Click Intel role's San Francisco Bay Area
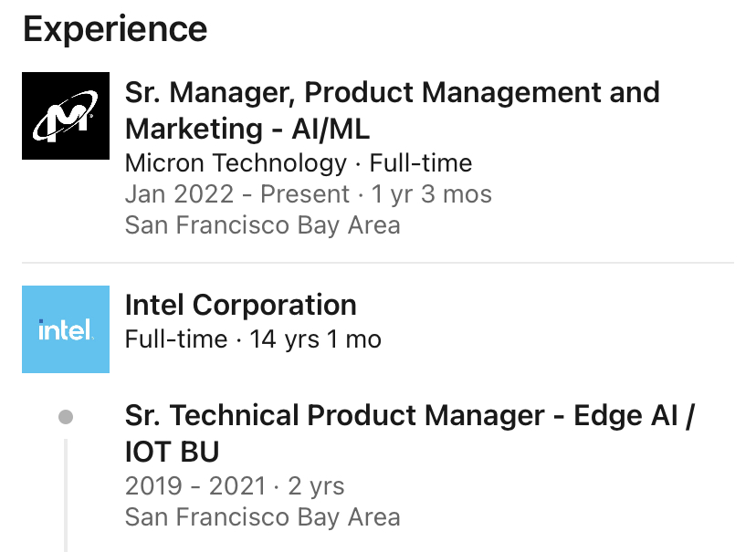756x552 pixels. [263, 517]
